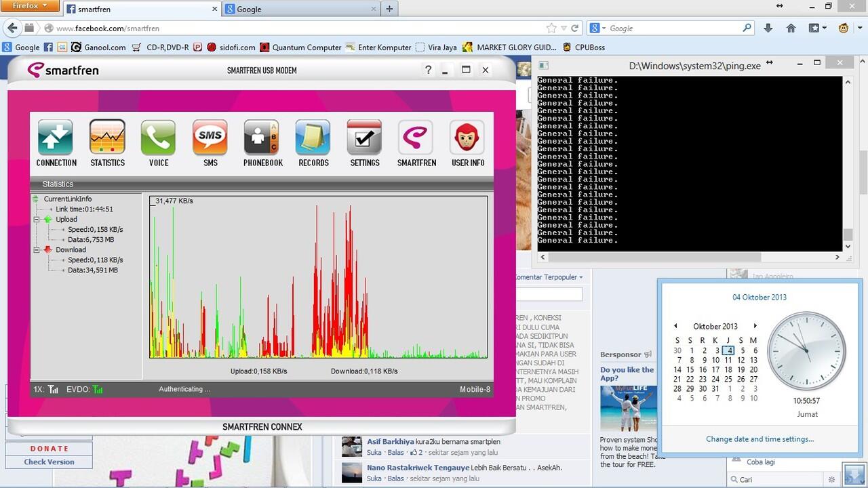Screen dimensions: 868x488
Task: Click the Firefox address bar
Action: (x=298, y=28)
